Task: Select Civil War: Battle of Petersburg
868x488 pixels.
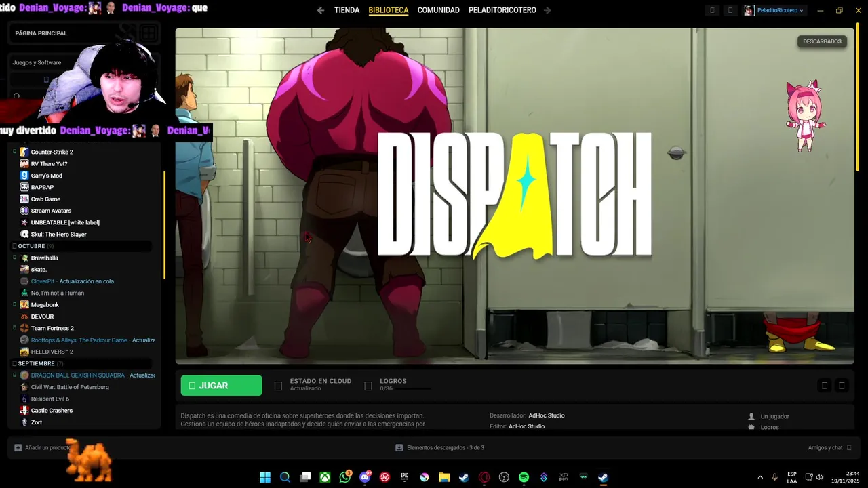Action: (70, 387)
